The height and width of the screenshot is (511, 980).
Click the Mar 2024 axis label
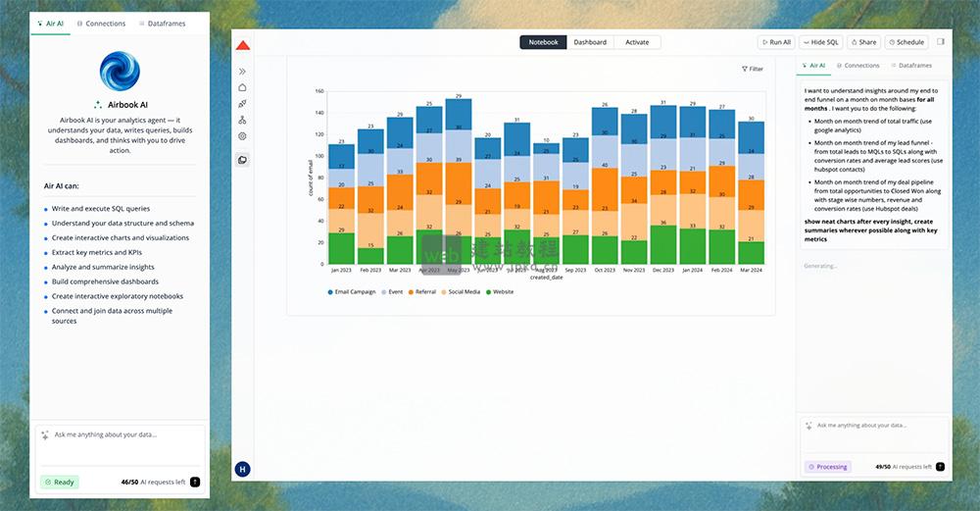coord(751,270)
